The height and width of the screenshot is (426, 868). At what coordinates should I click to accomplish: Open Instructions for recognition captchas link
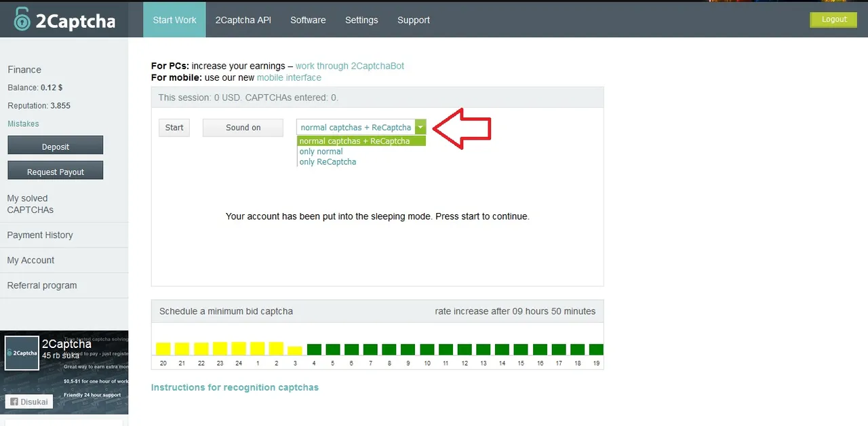[235, 387]
